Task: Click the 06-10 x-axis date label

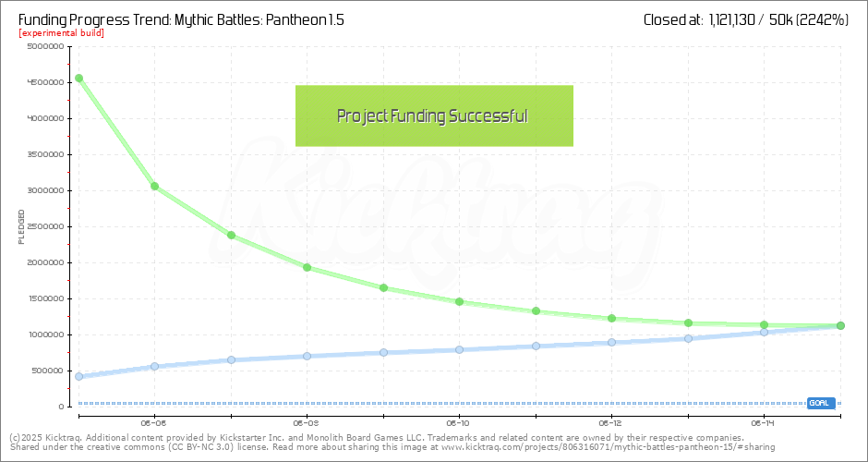Action: point(459,420)
